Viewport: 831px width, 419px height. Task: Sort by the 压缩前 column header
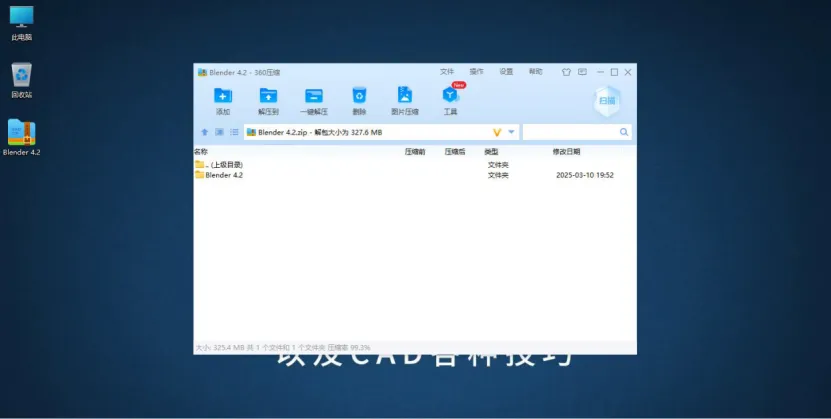(x=415, y=151)
